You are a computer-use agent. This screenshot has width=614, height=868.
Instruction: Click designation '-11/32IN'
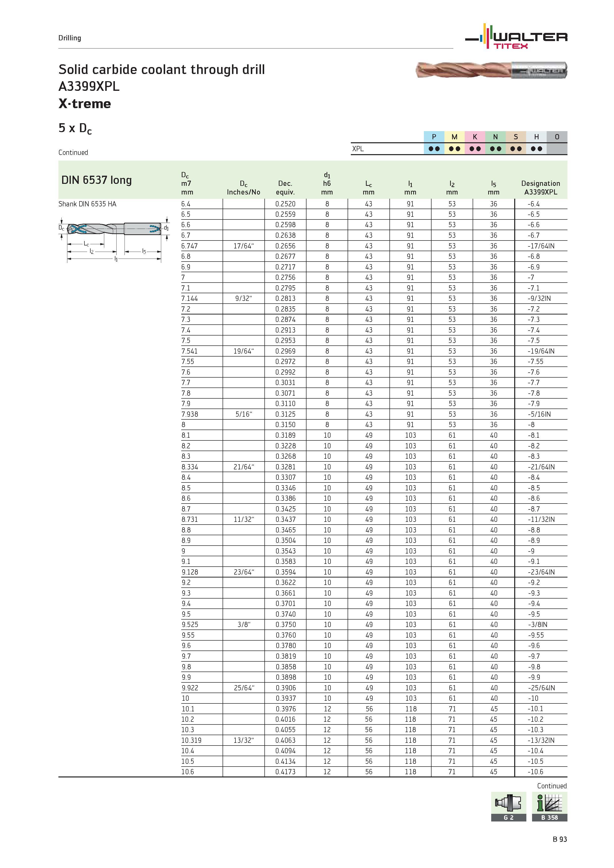(541, 520)
